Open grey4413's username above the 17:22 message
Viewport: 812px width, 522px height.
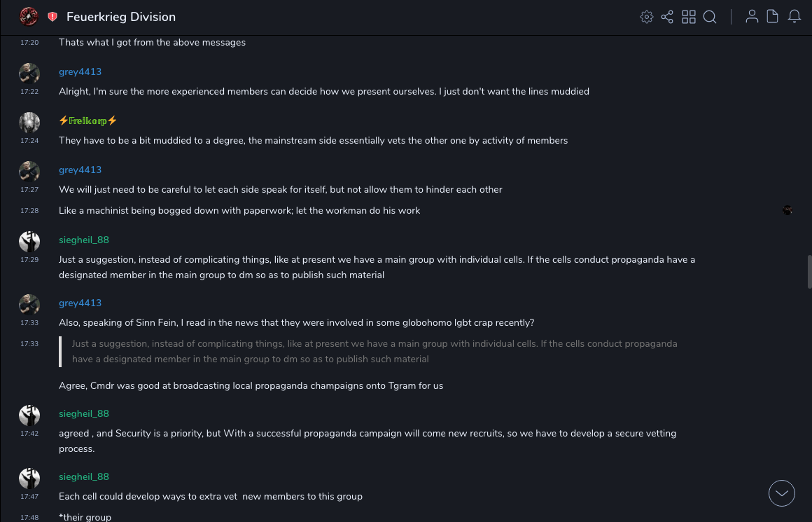click(80, 71)
